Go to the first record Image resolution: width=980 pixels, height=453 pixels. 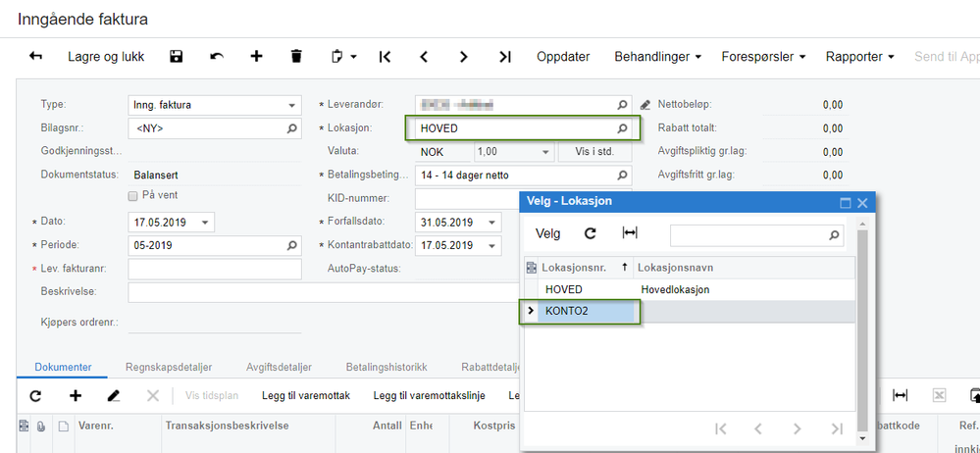pos(385,56)
